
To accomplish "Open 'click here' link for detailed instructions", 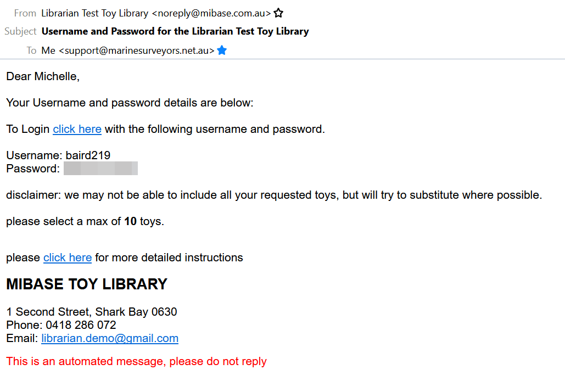I will point(68,257).
